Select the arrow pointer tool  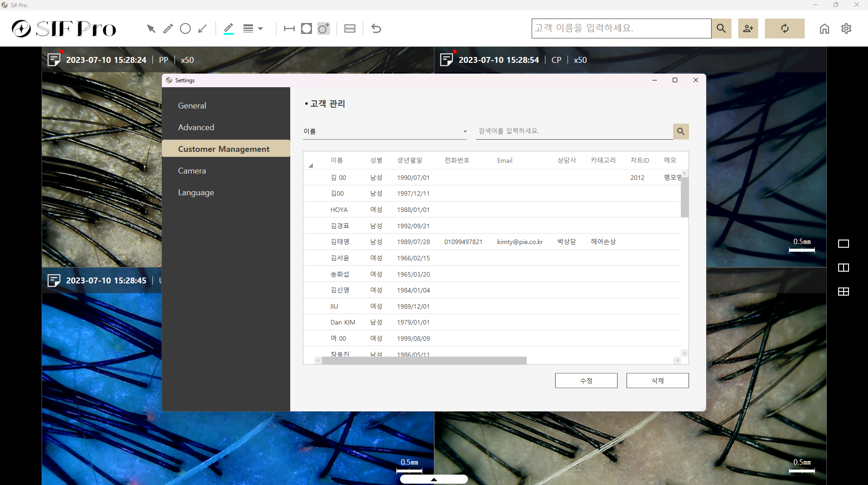[x=151, y=29]
